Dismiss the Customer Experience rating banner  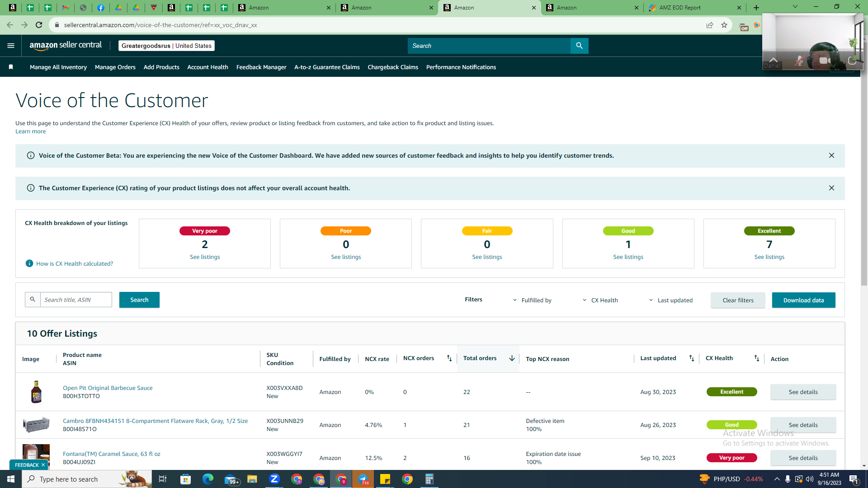coord(831,188)
